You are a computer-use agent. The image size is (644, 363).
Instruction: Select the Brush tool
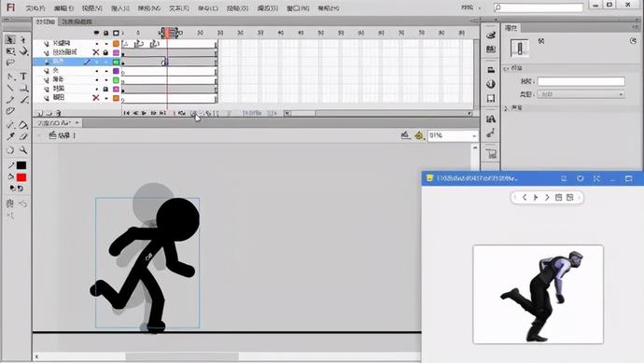pyautogui.click(x=23, y=99)
